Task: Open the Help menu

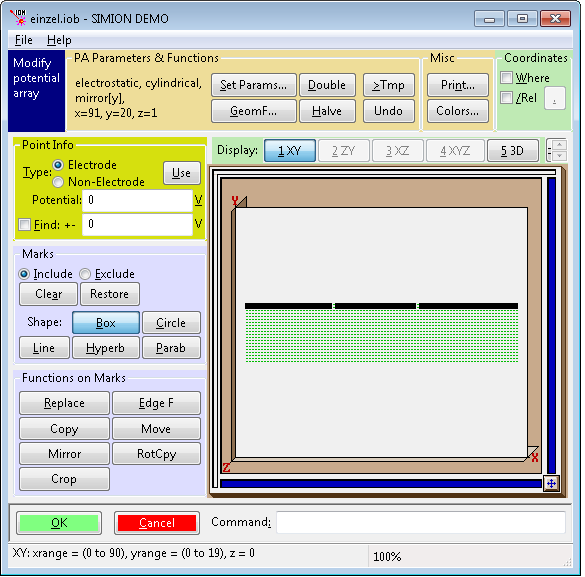Action: pyautogui.click(x=59, y=40)
